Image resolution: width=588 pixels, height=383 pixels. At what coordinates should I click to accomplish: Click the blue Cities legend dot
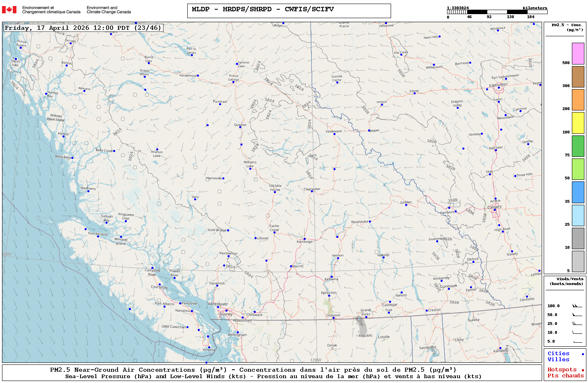[x=582, y=354]
